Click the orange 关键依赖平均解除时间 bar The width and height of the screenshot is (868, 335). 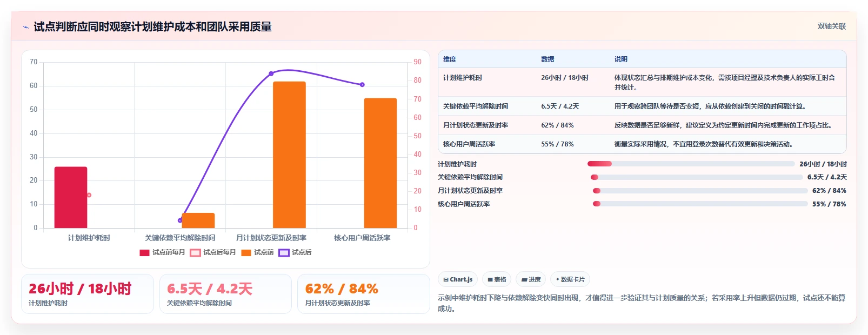[x=198, y=220]
